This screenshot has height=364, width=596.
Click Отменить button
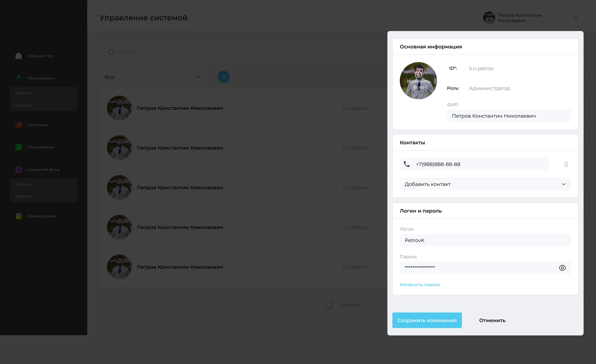click(x=492, y=320)
